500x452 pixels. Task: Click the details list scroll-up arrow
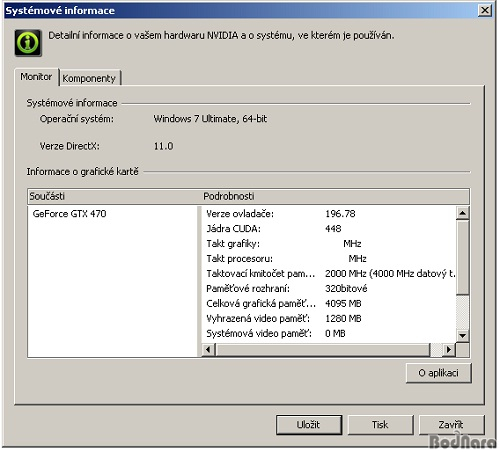tap(462, 213)
